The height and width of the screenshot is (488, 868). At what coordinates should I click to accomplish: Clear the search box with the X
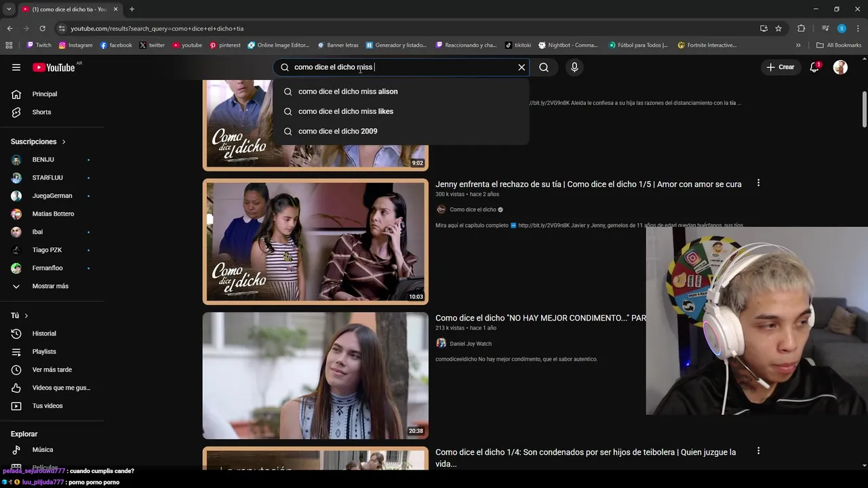[x=521, y=67]
